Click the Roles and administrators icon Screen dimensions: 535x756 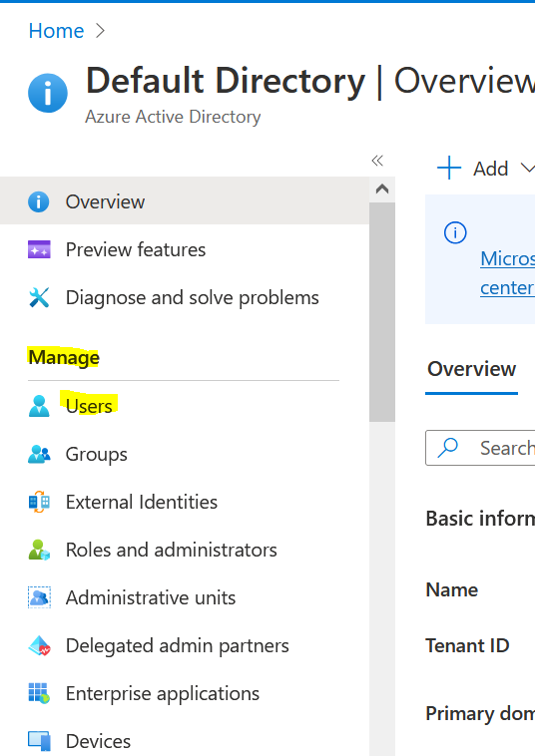pyautogui.click(x=39, y=550)
